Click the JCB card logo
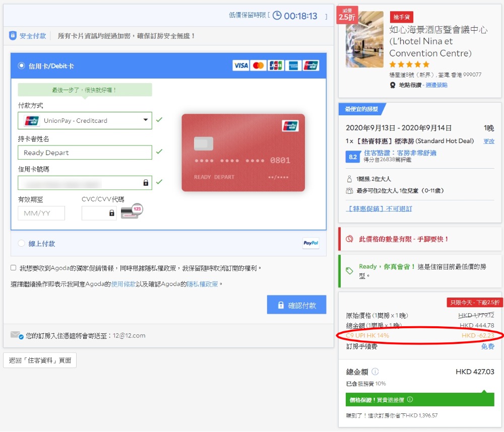Image resolution: width=504 pixels, height=432 pixels. pos(276,65)
